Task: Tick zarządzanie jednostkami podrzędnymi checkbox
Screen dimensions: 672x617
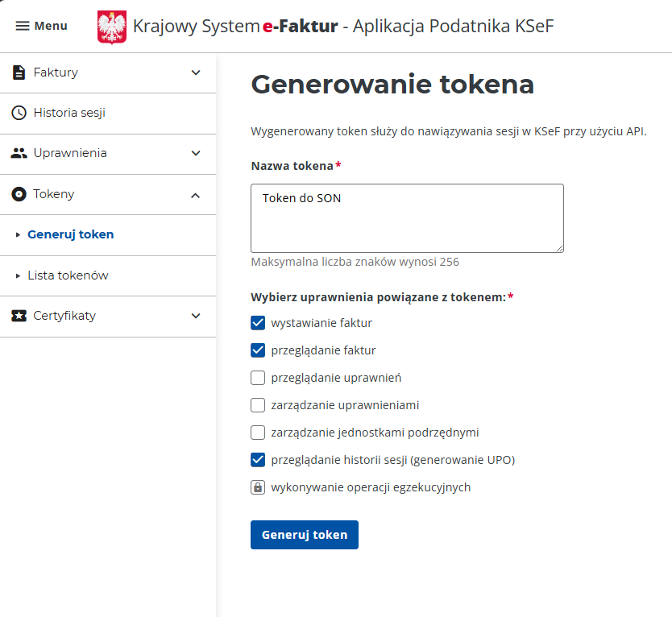Action: coord(258,433)
